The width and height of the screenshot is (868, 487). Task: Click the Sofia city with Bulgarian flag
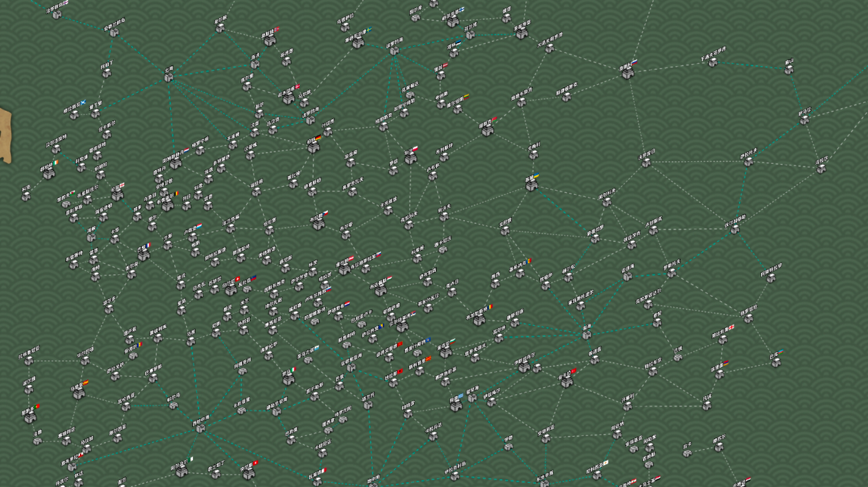tap(446, 352)
